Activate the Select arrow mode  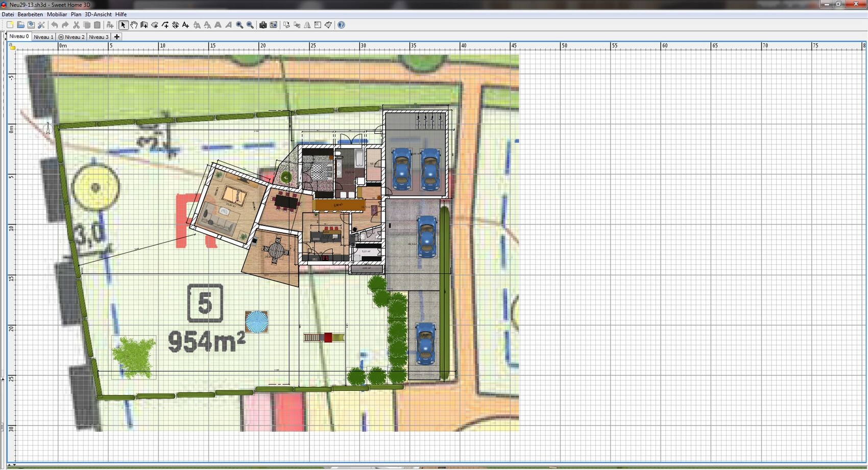pos(123,25)
